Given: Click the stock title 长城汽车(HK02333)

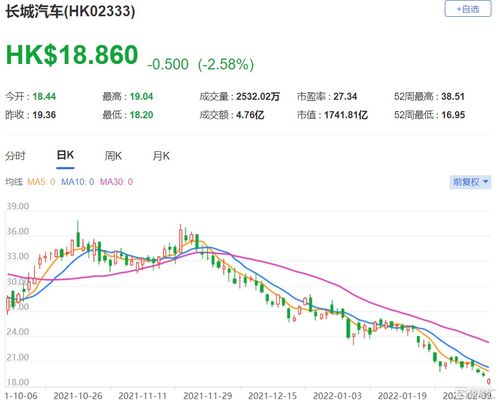Looking at the screenshot, I should tap(70, 12).
